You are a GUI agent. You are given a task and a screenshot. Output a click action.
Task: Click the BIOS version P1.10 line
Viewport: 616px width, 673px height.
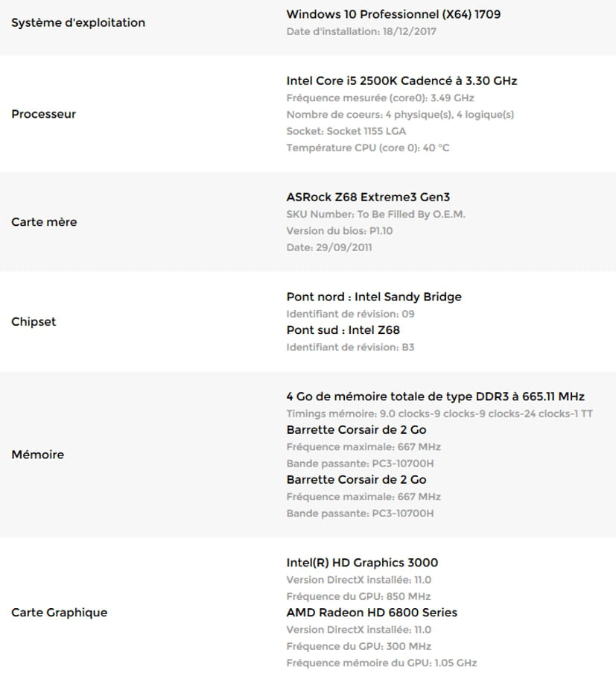coord(339,230)
